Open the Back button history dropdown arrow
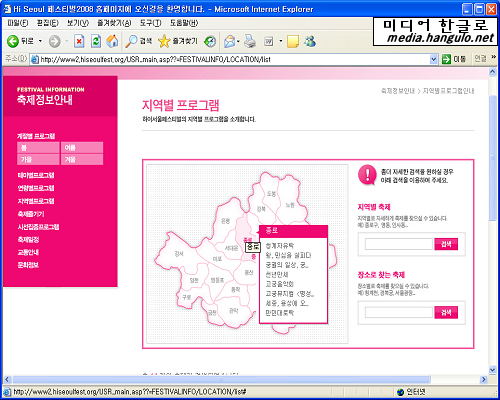The width and height of the screenshot is (500, 400). coord(40,41)
